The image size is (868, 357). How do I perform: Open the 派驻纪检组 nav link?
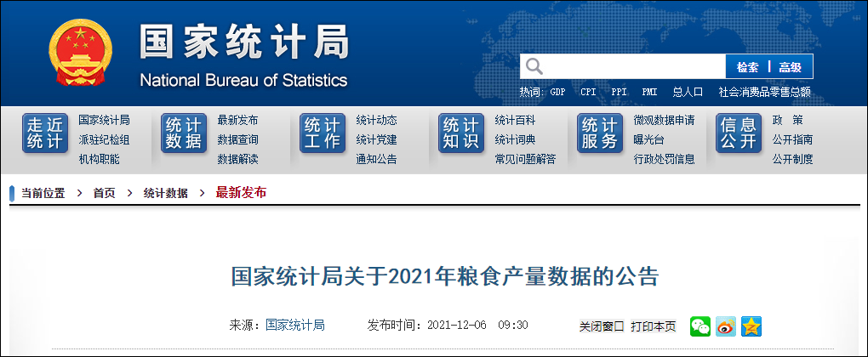(x=104, y=139)
